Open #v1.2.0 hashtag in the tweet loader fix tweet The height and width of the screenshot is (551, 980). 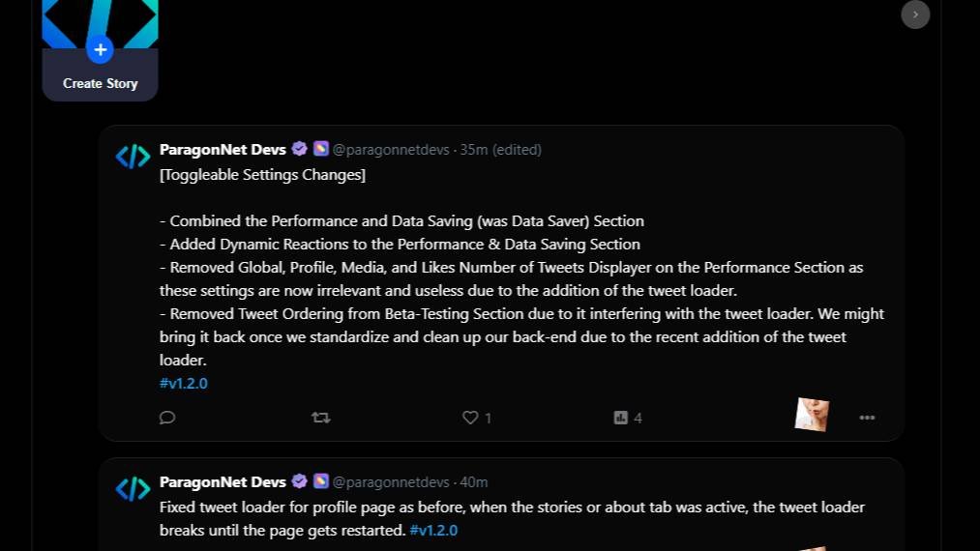point(433,530)
